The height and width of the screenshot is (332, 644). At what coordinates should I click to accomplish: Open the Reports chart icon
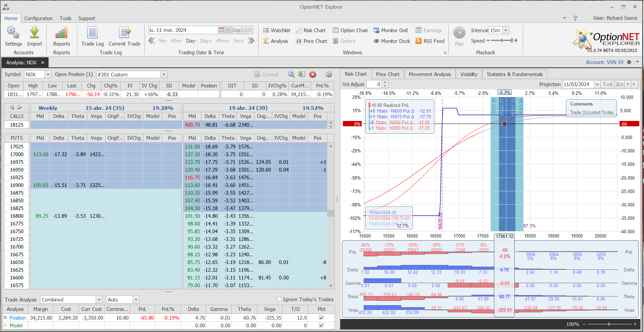coord(61,33)
